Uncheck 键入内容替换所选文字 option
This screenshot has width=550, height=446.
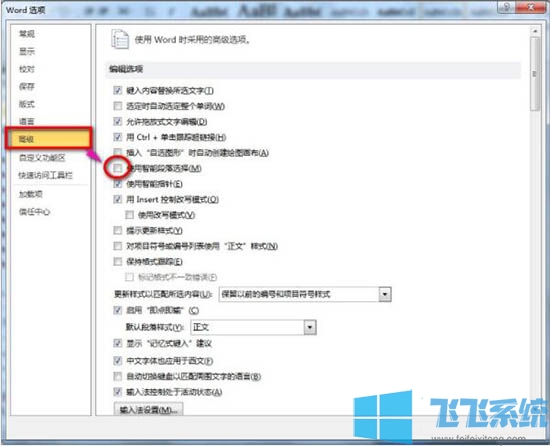pyautogui.click(x=118, y=90)
